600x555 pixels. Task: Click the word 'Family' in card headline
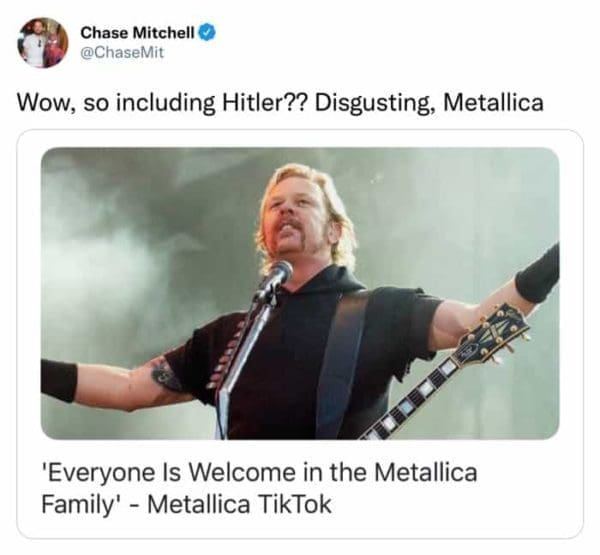pyautogui.click(x=81, y=503)
